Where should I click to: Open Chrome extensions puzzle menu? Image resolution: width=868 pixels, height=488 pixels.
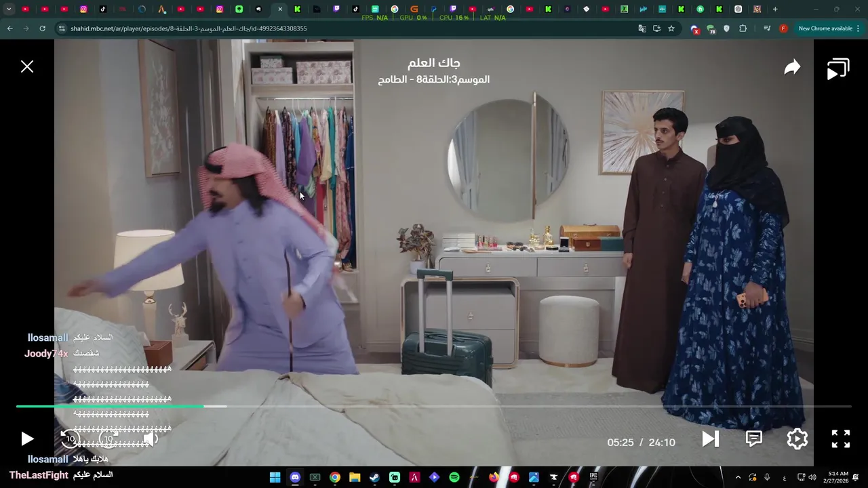pos(743,28)
